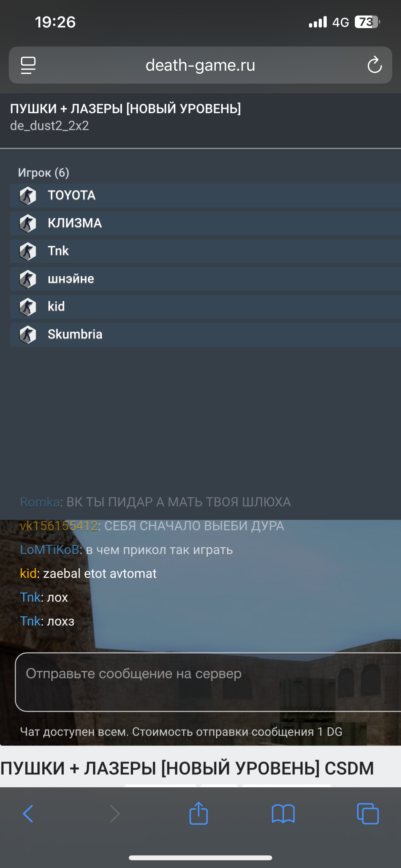Choose player шнэйне from the list
Viewport: 401px width, 868px height.
206,279
